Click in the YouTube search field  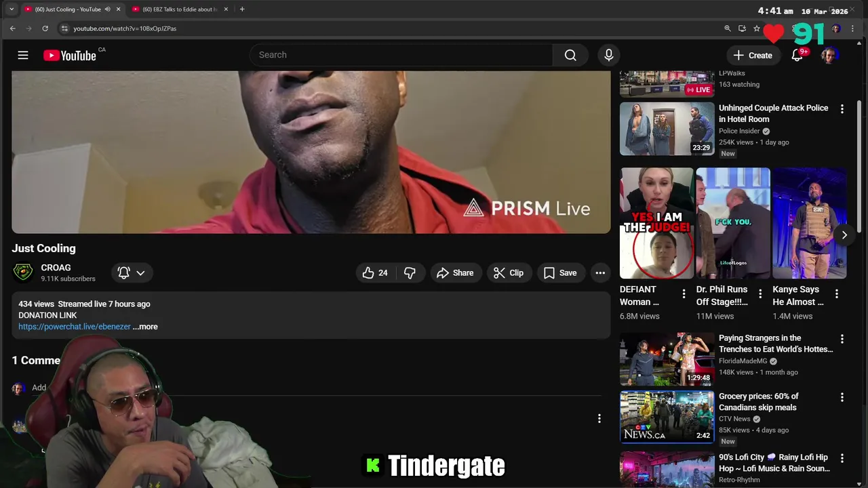coord(401,55)
